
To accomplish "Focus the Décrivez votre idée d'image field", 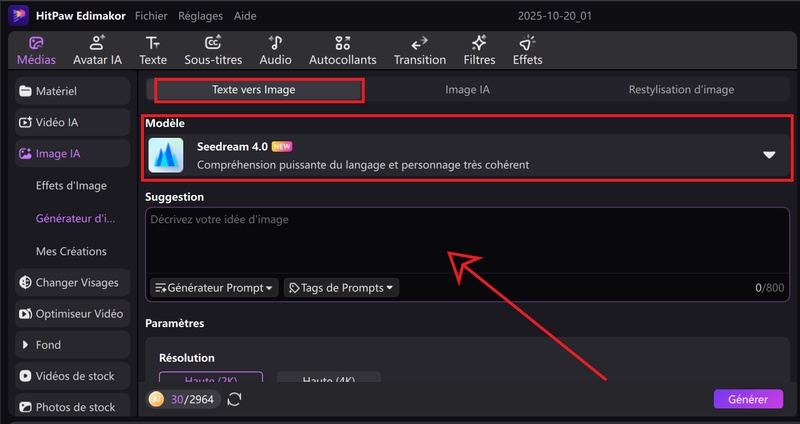I will (x=467, y=240).
